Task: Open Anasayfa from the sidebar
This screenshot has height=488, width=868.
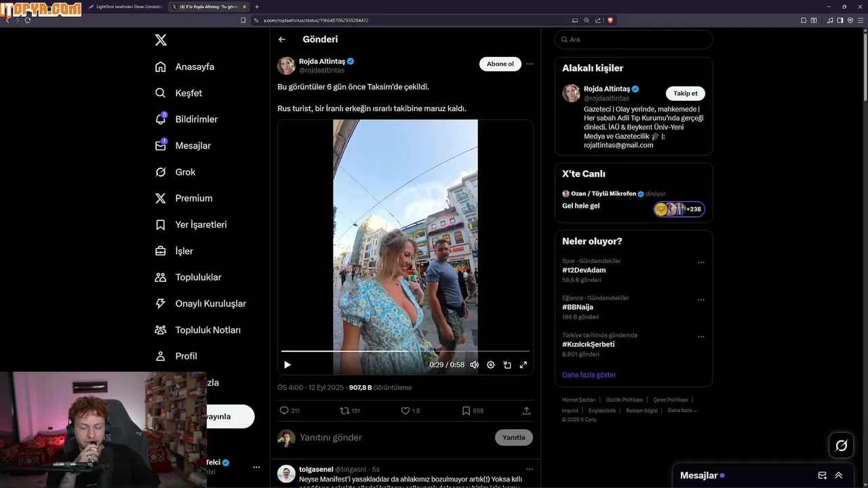Action: (184, 66)
